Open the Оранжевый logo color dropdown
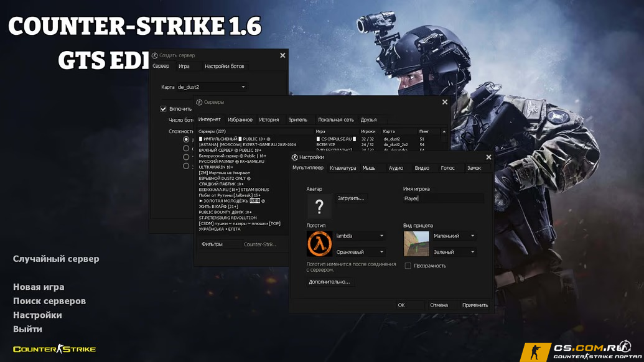 coord(360,252)
